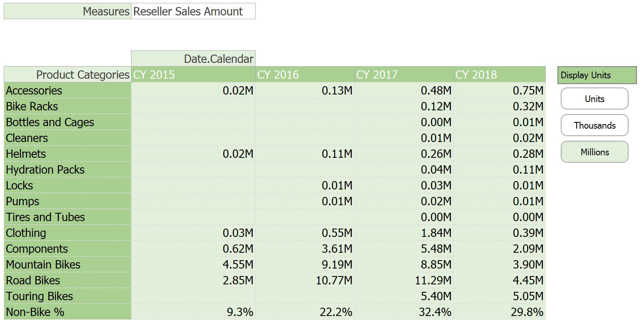
Task: Select the Thousands display option
Action: click(x=594, y=125)
